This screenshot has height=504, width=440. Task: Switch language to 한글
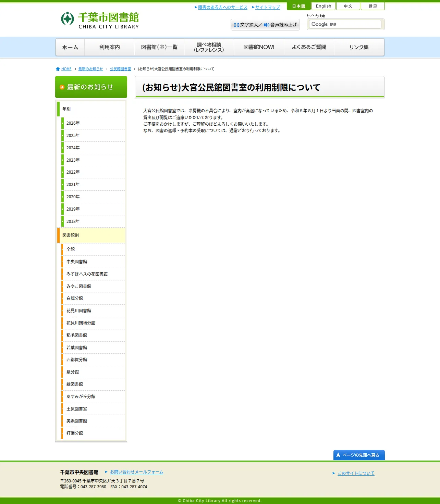pyautogui.click(x=373, y=6)
